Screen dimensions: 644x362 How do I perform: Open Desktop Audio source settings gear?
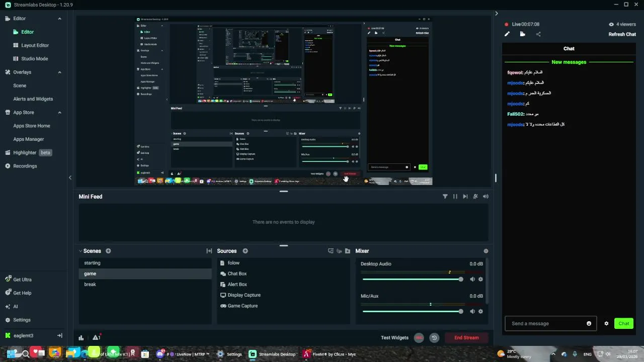[480, 279]
